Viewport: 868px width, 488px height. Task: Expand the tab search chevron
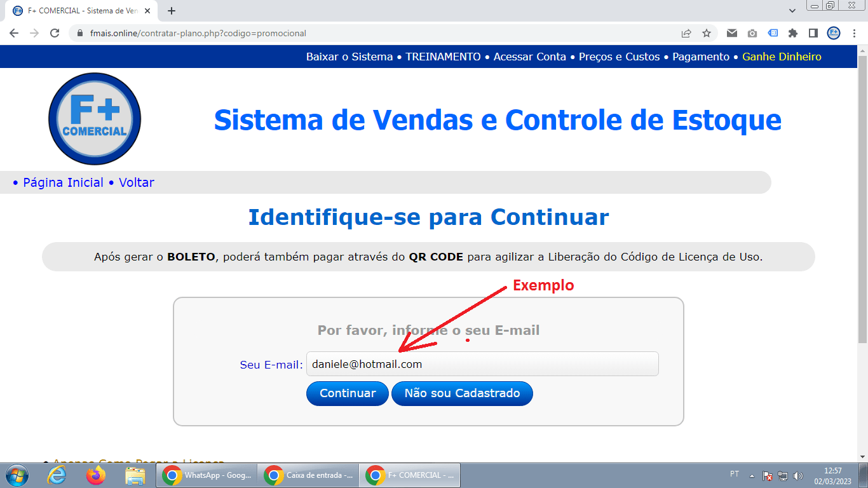(792, 11)
